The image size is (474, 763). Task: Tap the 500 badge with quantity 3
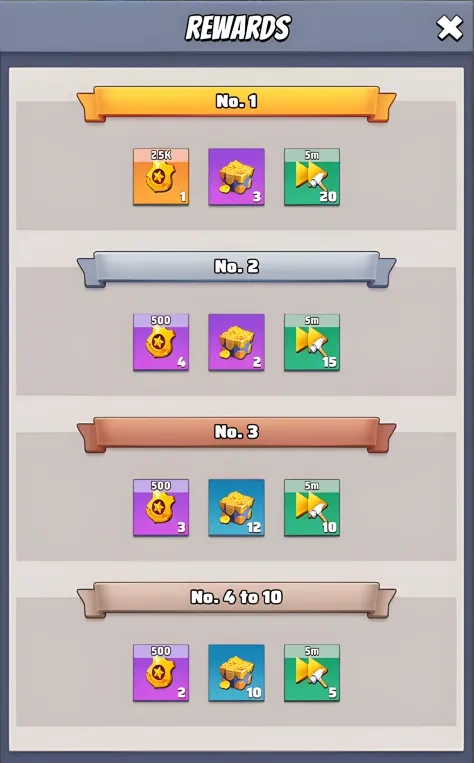tap(161, 508)
